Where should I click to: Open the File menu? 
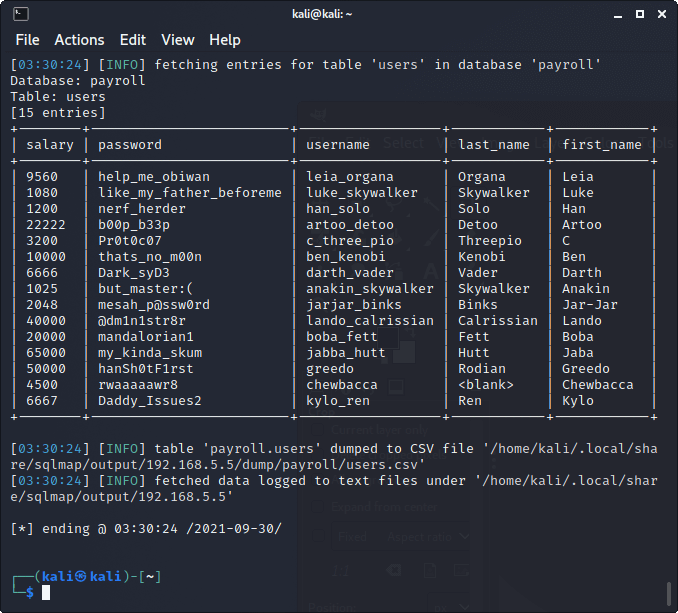pyautogui.click(x=28, y=40)
